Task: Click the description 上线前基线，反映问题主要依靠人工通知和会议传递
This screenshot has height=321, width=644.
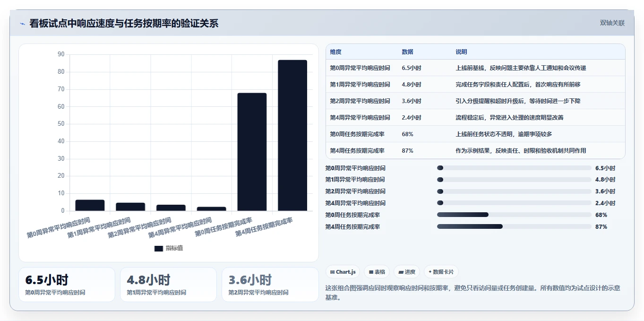Action: (x=521, y=68)
